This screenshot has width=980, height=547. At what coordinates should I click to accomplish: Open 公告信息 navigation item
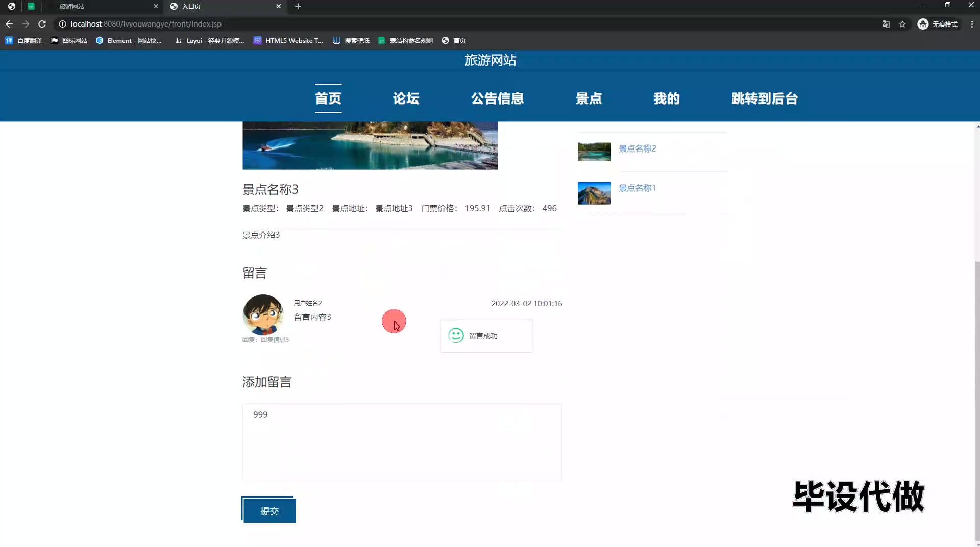(x=497, y=98)
